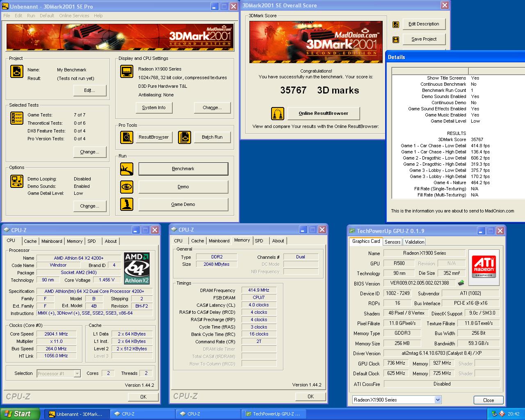
Task: Click Change button under Selected Tests
Action: coord(90,152)
